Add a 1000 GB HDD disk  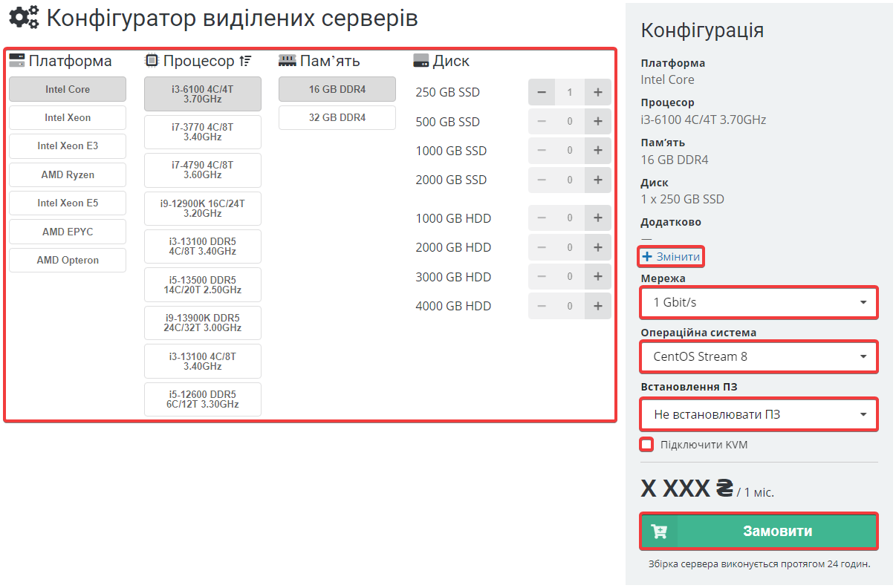pyautogui.click(x=597, y=218)
